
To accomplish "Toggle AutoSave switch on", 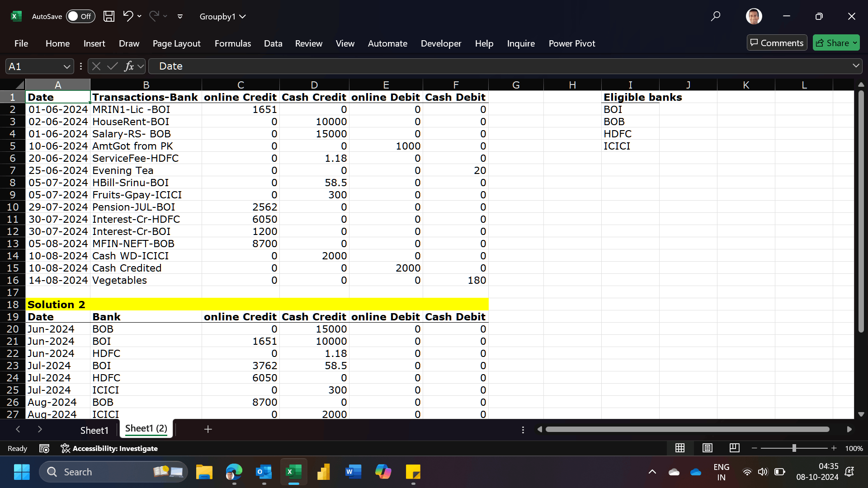I will 80,16.
